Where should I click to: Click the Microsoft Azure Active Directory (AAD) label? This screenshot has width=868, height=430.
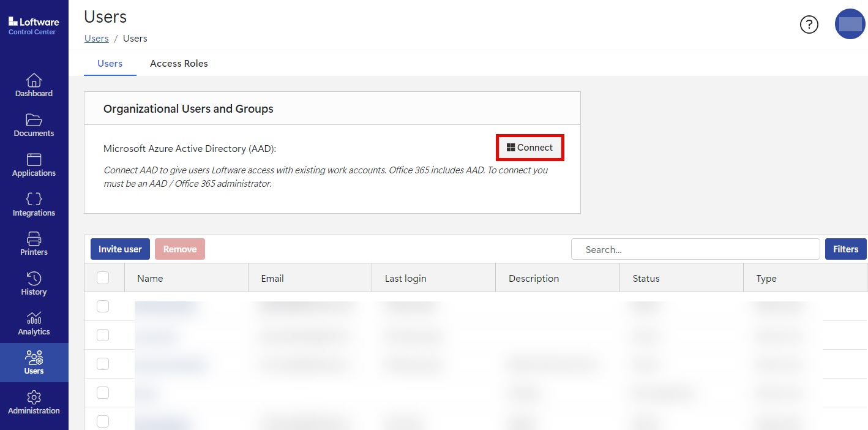pos(190,148)
